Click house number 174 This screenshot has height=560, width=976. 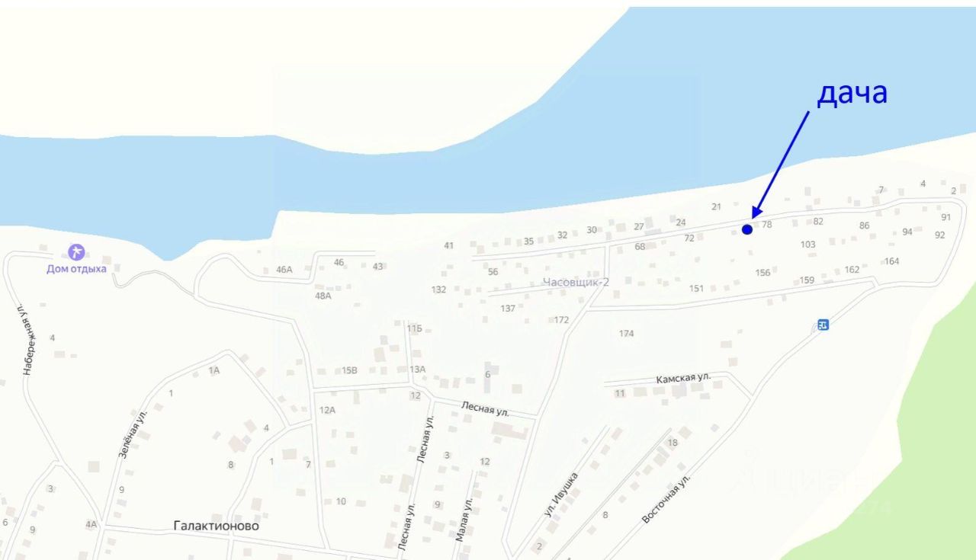click(627, 334)
